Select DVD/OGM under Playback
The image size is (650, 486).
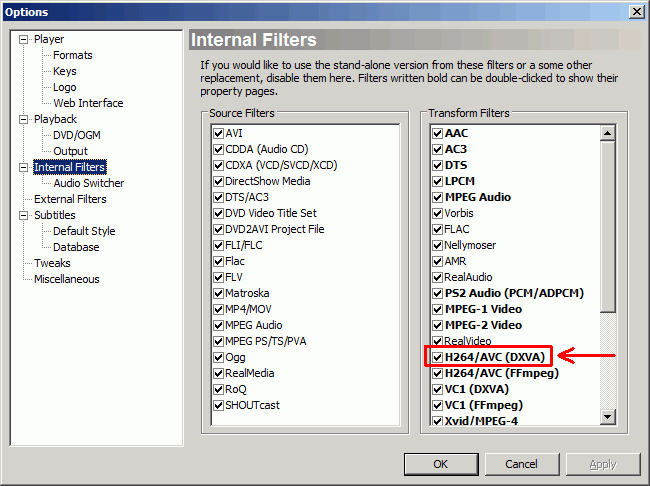(77, 135)
